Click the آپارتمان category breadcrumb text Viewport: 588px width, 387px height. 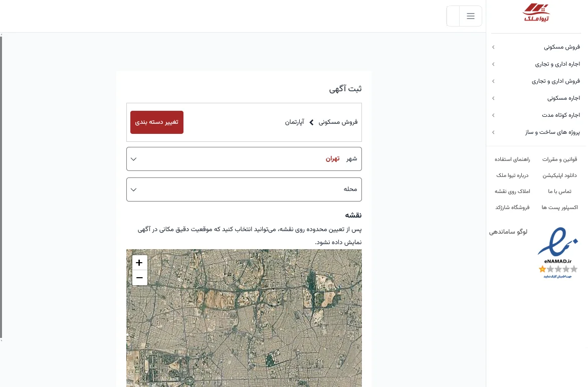click(294, 122)
